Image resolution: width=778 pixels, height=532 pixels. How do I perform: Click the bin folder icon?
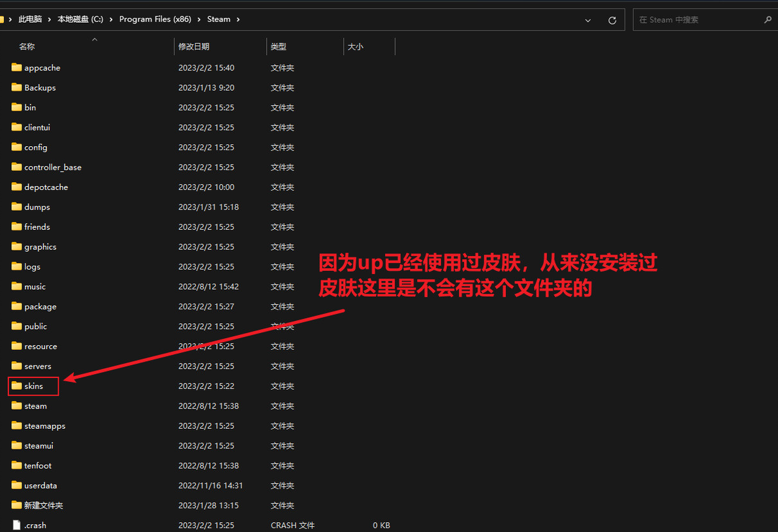point(16,107)
